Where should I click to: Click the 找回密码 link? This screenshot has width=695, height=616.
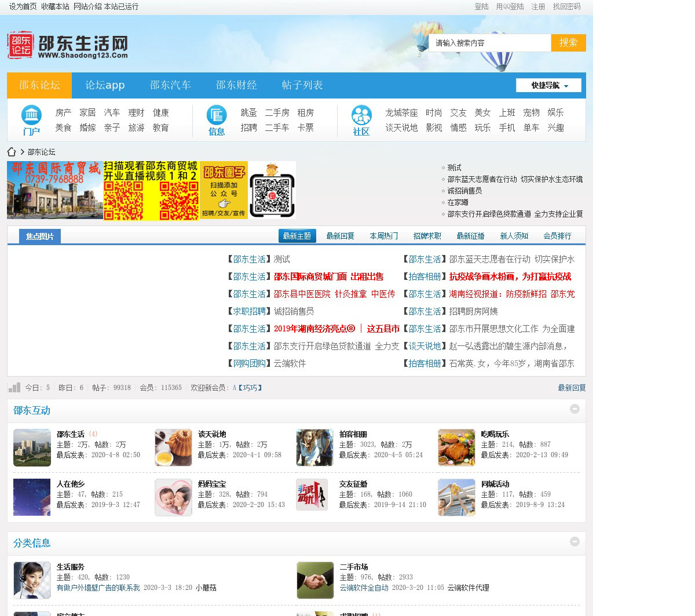coord(566,6)
